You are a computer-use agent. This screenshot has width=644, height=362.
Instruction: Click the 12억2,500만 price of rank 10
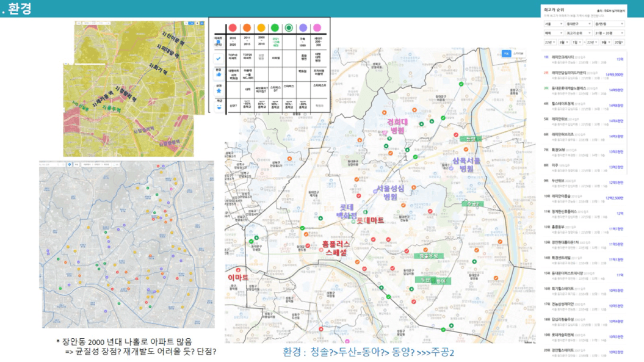tap(614, 198)
